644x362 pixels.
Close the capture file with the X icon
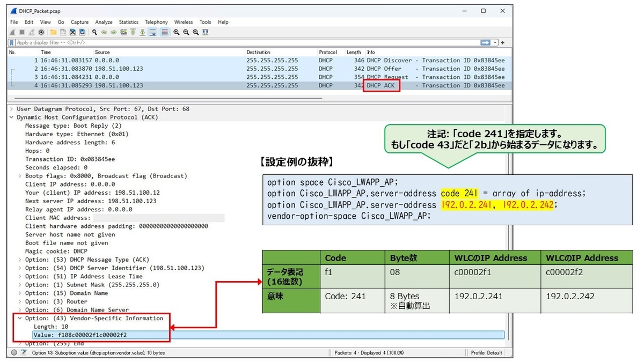click(72, 32)
